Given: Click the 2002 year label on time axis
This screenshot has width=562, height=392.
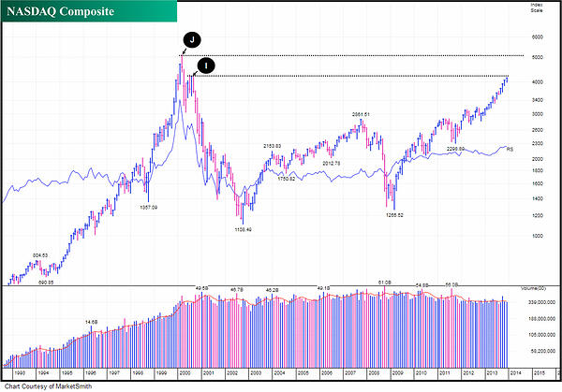Looking at the screenshot, I should pyautogui.click(x=232, y=373).
